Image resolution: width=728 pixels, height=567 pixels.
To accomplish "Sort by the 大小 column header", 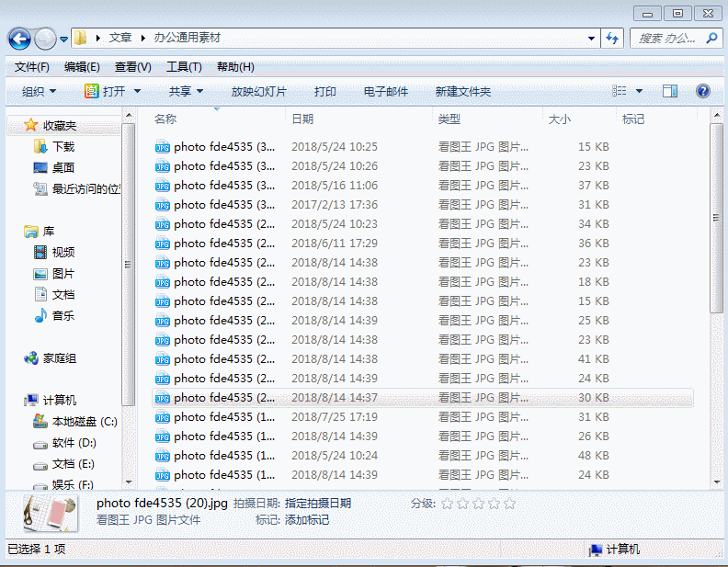I will 560,119.
